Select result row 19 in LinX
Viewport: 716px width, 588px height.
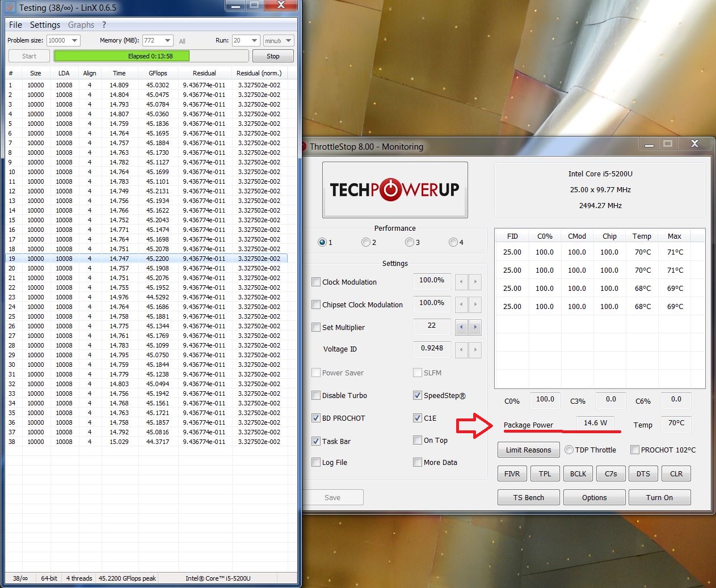pos(146,259)
